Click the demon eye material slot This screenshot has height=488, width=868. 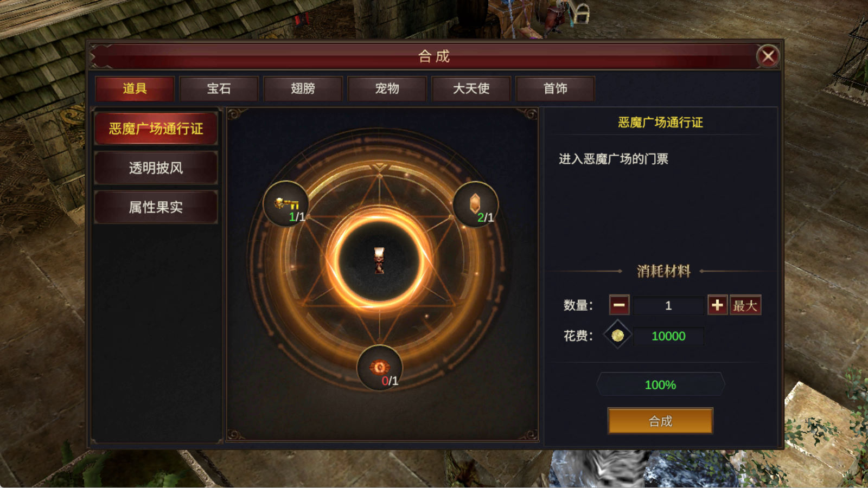pyautogui.click(x=380, y=368)
